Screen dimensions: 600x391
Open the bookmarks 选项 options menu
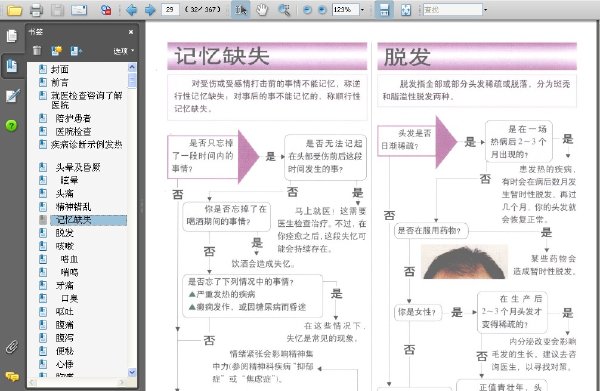point(124,51)
